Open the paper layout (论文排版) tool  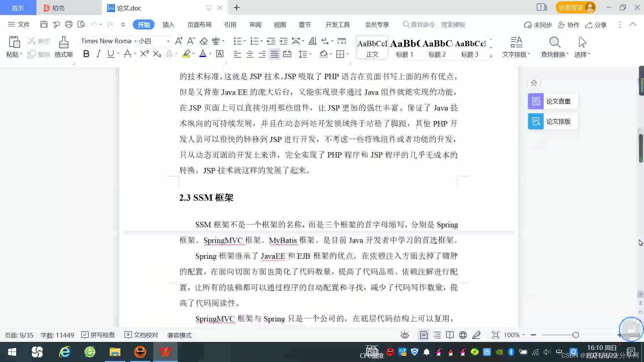(553, 121)
